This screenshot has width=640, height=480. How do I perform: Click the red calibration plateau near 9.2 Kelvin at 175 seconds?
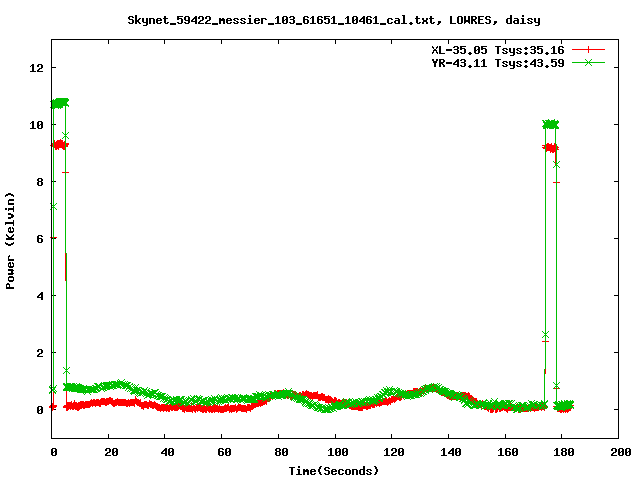tap(551, 148)
